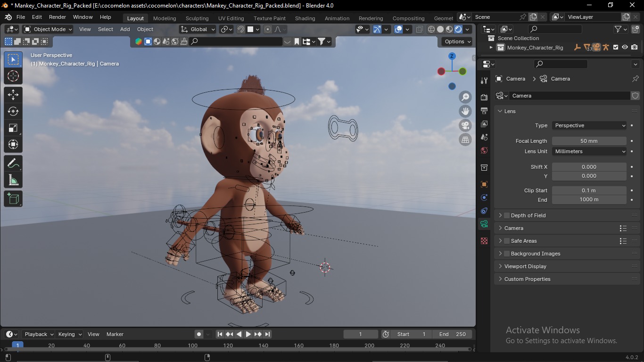Open the Scene properties tab
This screenshot has height=362, width=644.
484,137
